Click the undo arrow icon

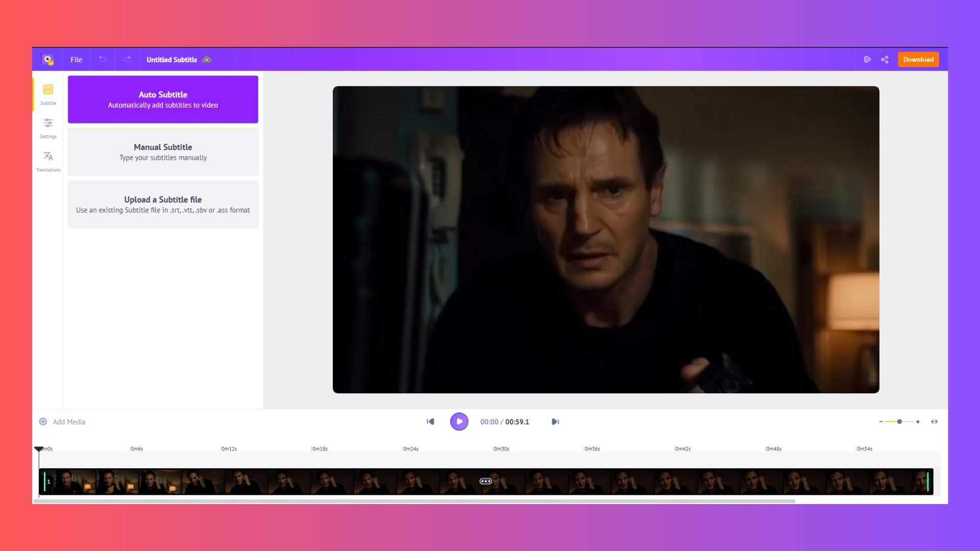pos(102,59)
